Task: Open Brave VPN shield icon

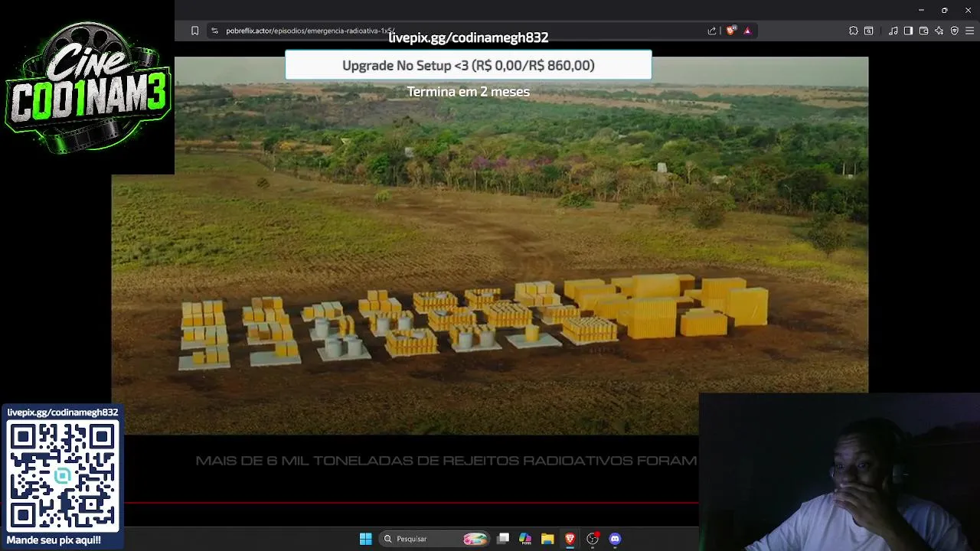Action: pos(955,31)
